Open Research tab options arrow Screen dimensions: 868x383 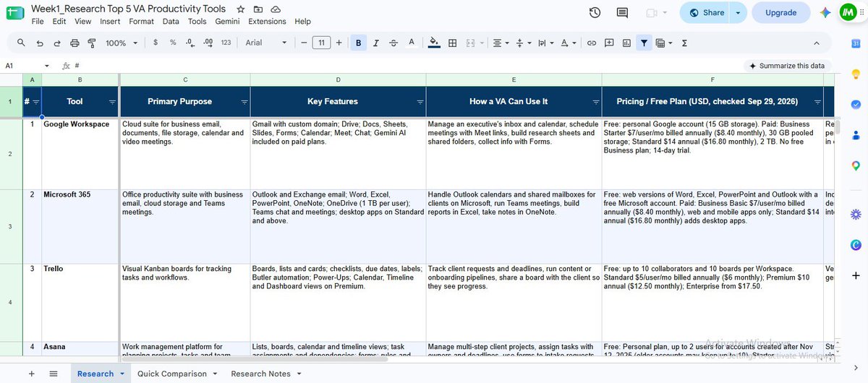(122, 374)
